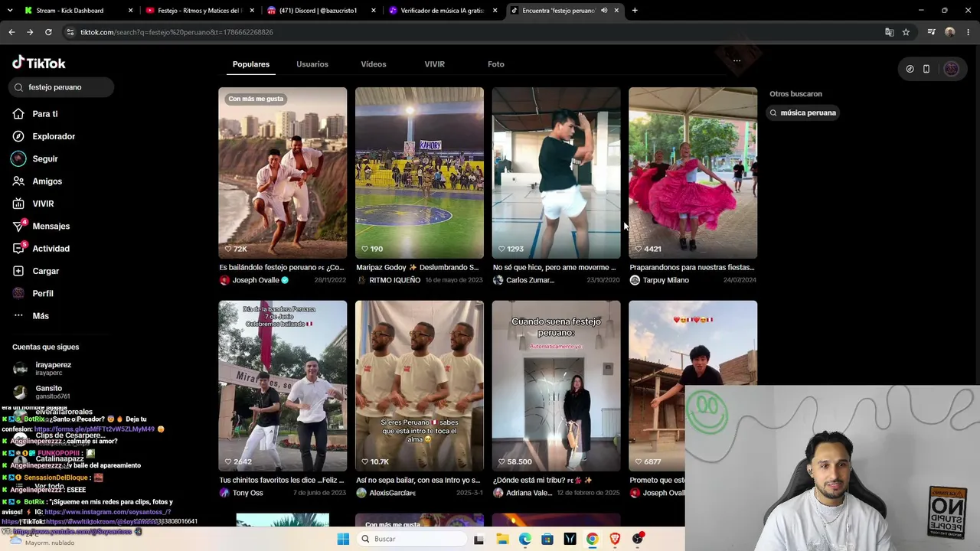Click the Translate page icon
This screenshot has height=551, width=980.
[x=889, y=32]
